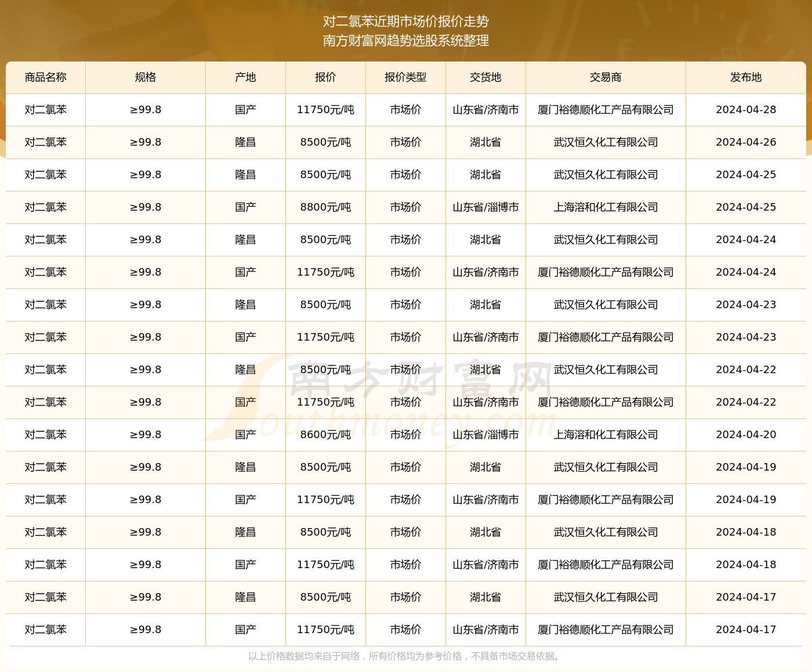Viewport: 812px width, 672px height.
Task: Click the 8600元/吨 price cell
Action: click(x=325, y=435)
